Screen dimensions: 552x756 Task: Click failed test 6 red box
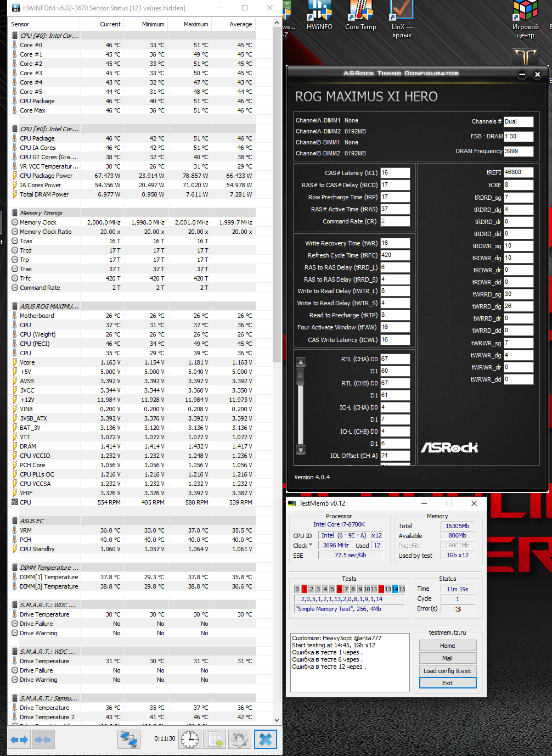(x=339, y=589)
